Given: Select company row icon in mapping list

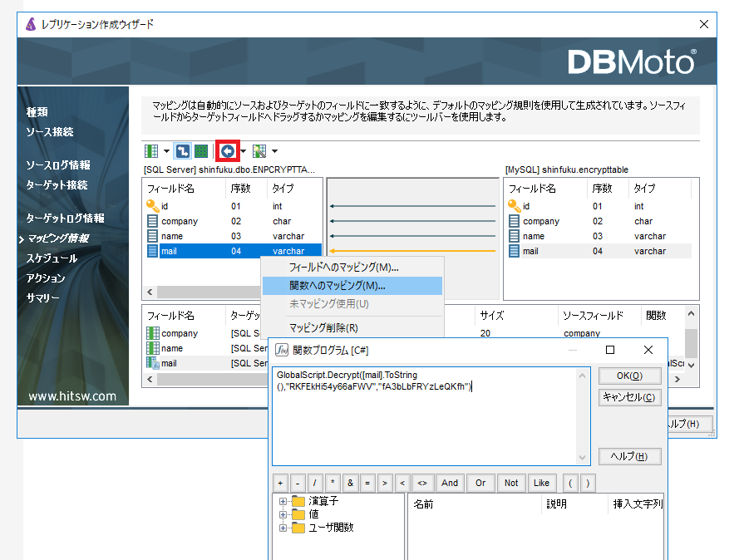Looking at the screenshot, I should (153, 333).
